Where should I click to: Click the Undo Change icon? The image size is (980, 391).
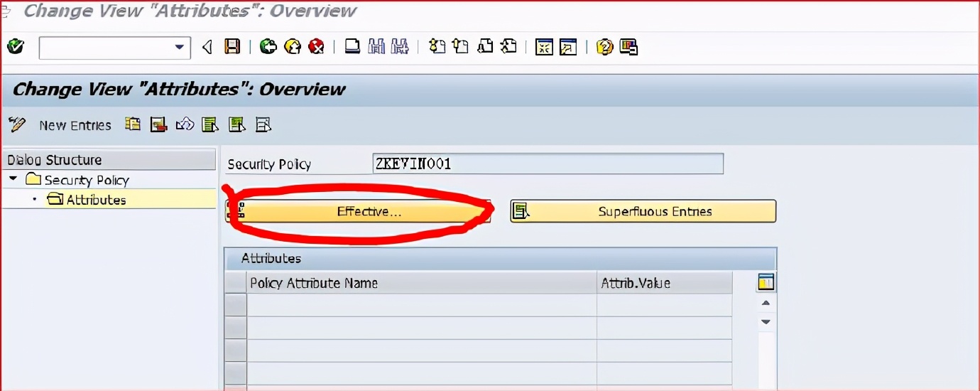[x=185, y=125]
